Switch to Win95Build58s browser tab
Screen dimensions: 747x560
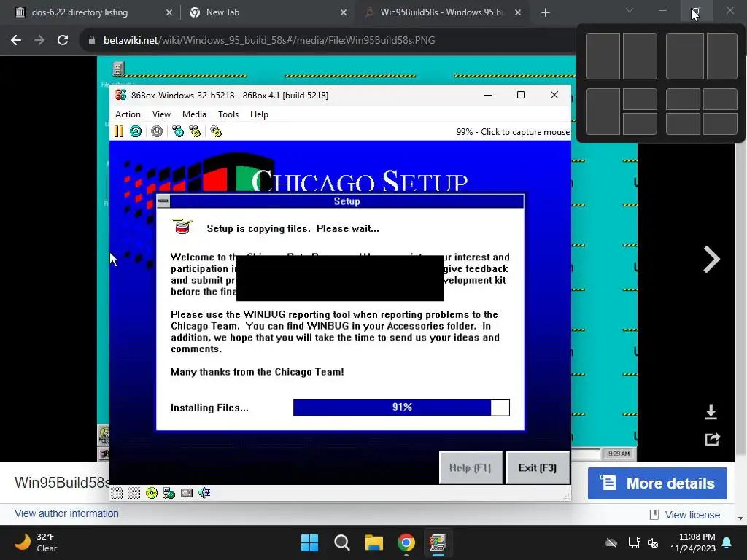[442, 12]
